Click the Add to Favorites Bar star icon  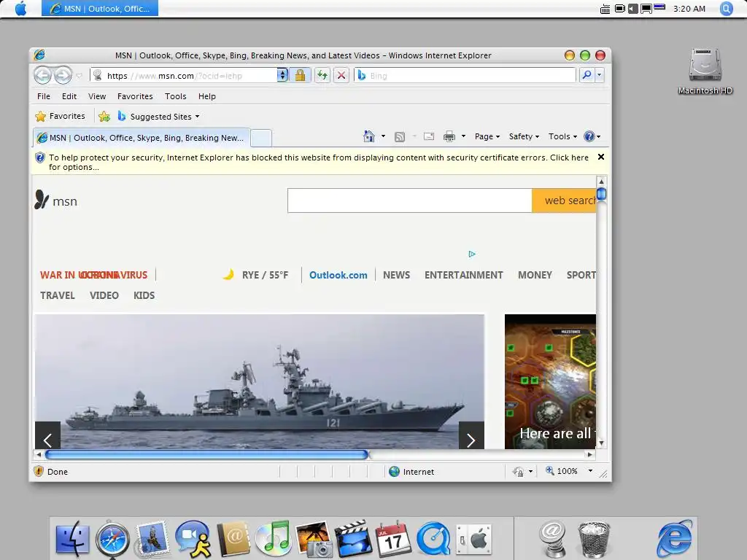104,116
